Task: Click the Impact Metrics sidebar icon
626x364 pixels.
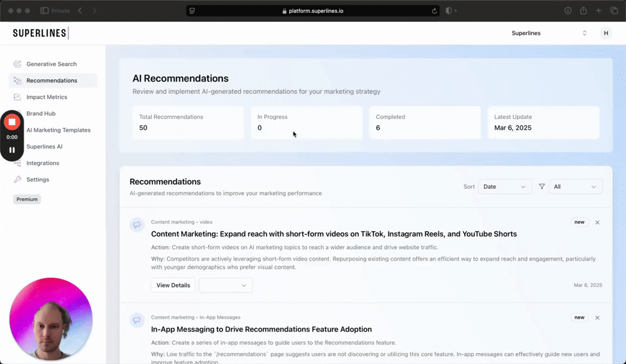Action: point(17,97)
